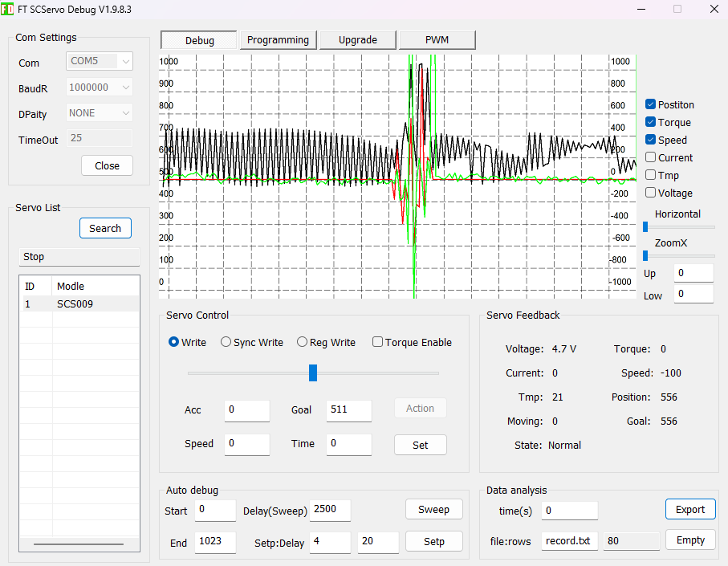
Task: Click the Export button in Data analysis
Action: point(689,509)
